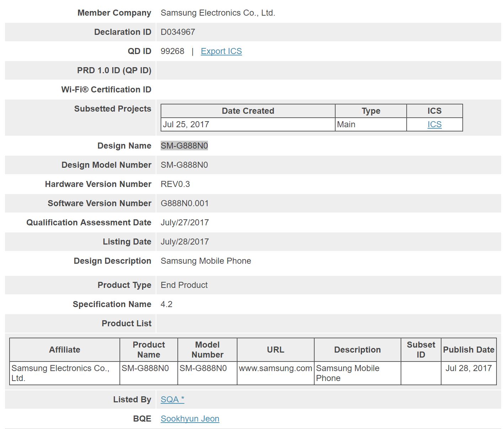504x429 pixels.
Task: Open the Export ICS link
Action: (x=221, y=51)
